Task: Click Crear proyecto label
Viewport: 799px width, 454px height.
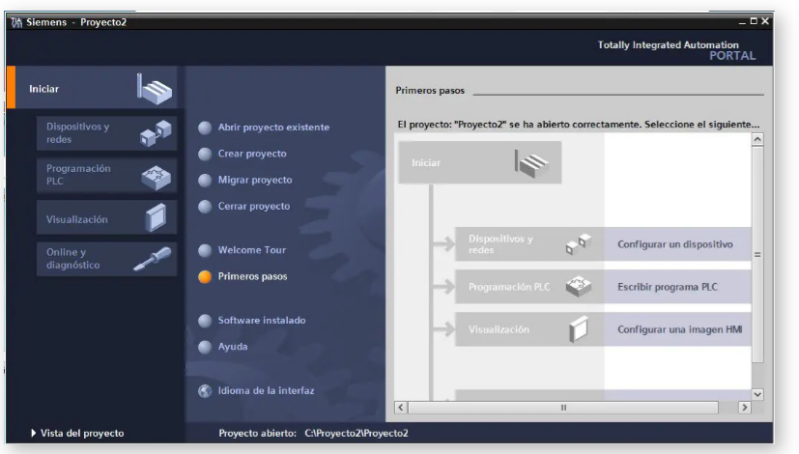Action: pyautogui.click(x=252, y=154)
